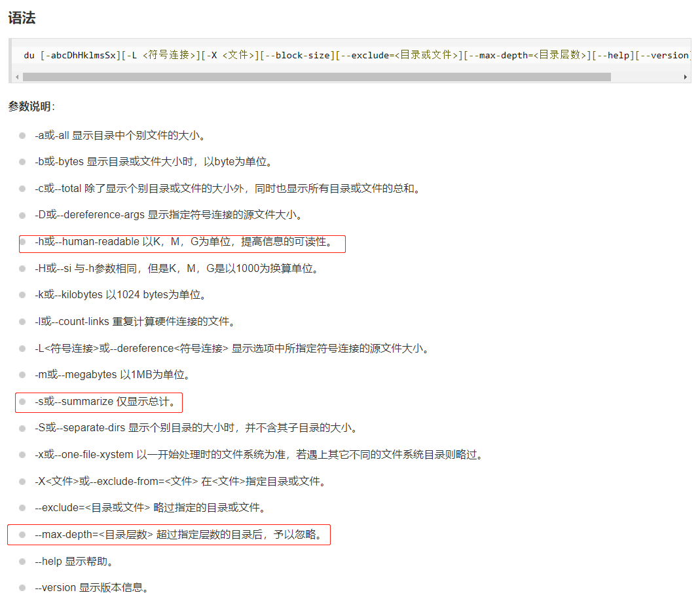Click the -H或--si option line
This screenshot has width=700, height=597.
(177, 269)
